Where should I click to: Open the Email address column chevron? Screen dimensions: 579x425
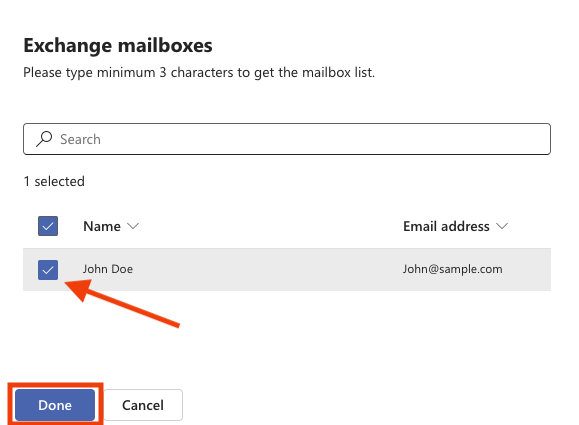pos(502,226)
